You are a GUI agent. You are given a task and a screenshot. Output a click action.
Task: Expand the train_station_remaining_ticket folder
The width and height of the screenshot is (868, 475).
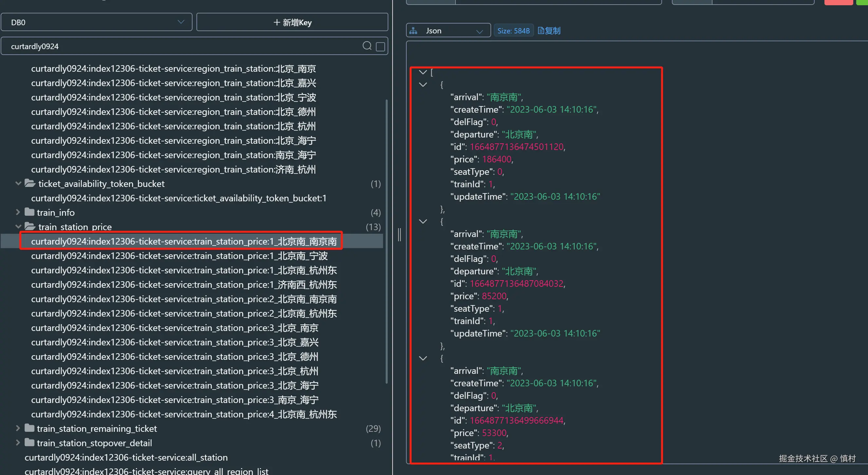tap(18, 428)
